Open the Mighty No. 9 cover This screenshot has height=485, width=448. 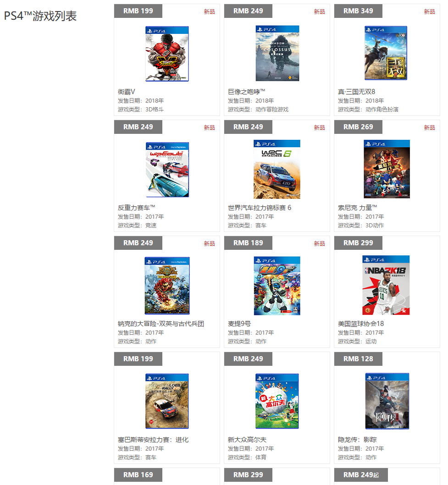(277, 286)
